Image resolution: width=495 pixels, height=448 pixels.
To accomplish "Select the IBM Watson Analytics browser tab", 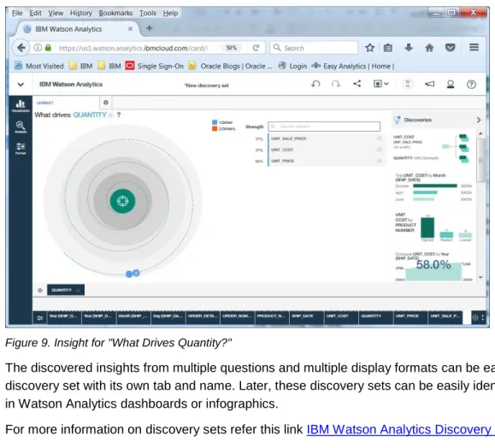I will pos(77,29).
